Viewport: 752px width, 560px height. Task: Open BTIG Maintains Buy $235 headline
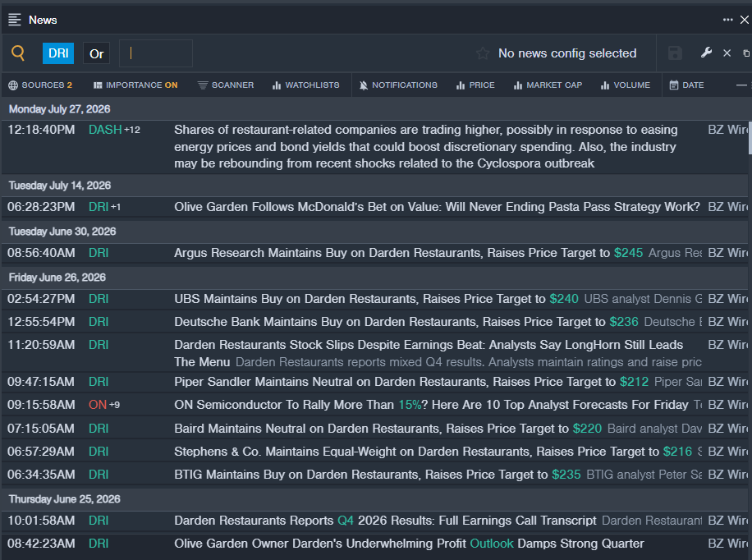pyautogui.click(x=378, y=474)
